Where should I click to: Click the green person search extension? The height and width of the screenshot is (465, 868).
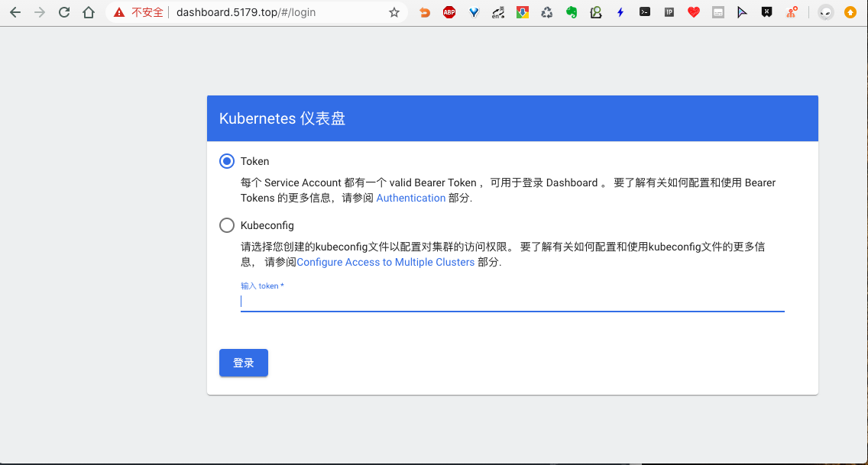(x=596, y=12)
